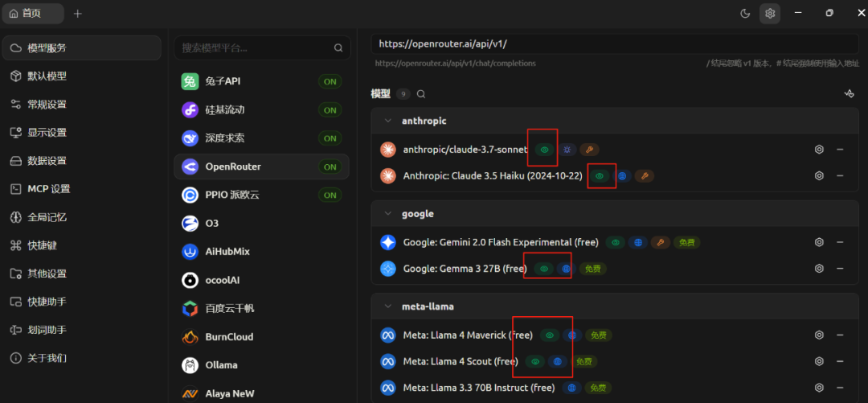Image resolution: width=868 pixels, height=403 pixels.
Task: Open 划词助手 in settings sidebar
Action: 82,330
